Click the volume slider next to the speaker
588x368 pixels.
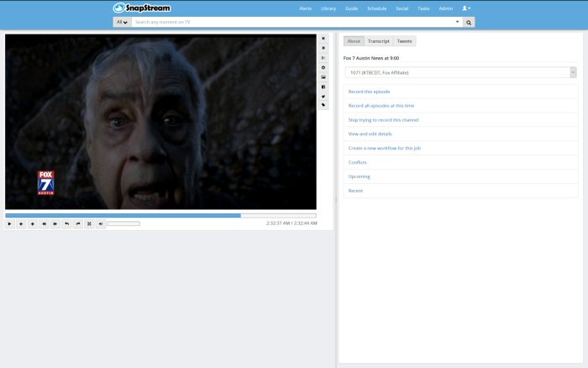click(123, 223)
